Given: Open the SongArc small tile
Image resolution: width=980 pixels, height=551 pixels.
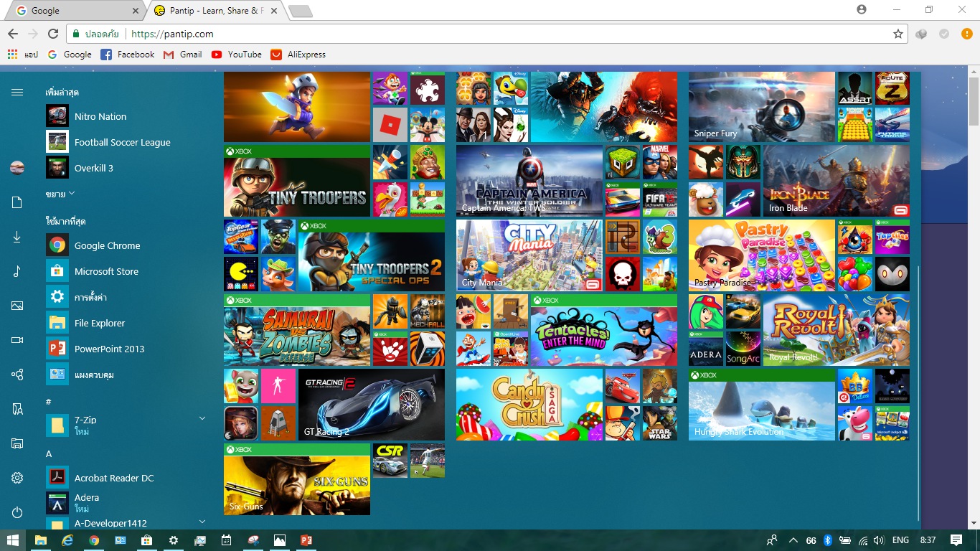Looking at the screenshot, I should click(743, 349).
